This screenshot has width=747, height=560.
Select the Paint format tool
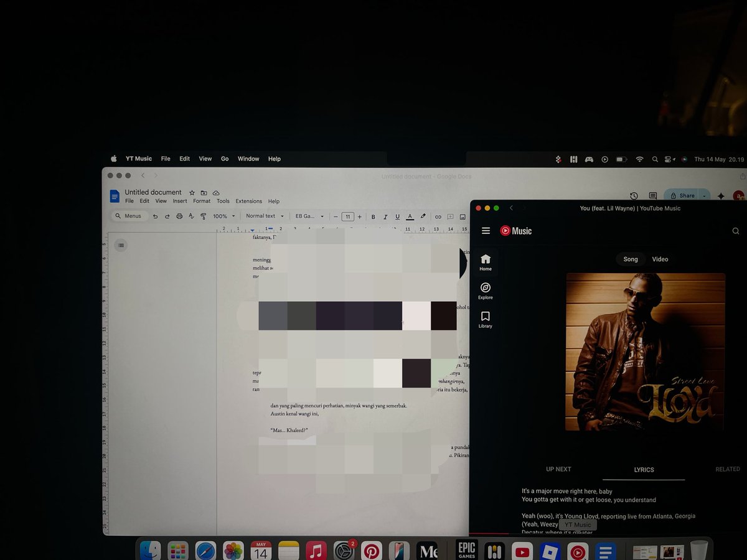coord(203,217)
